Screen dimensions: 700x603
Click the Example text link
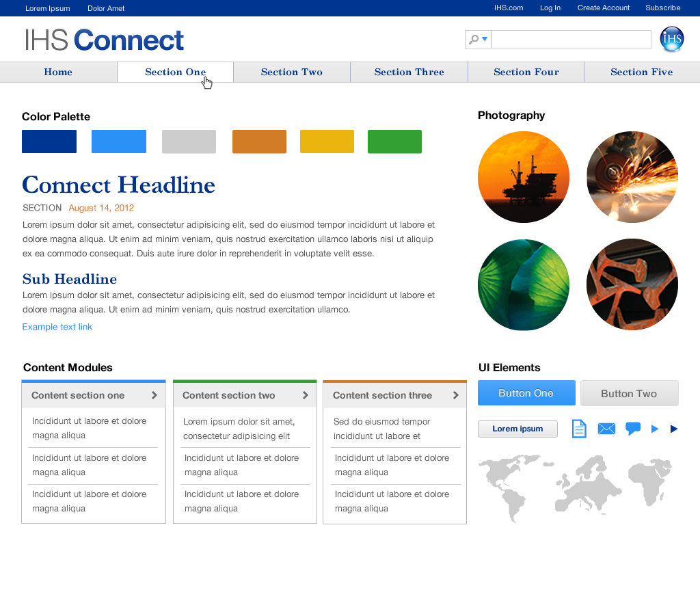(x=57, y=327)
